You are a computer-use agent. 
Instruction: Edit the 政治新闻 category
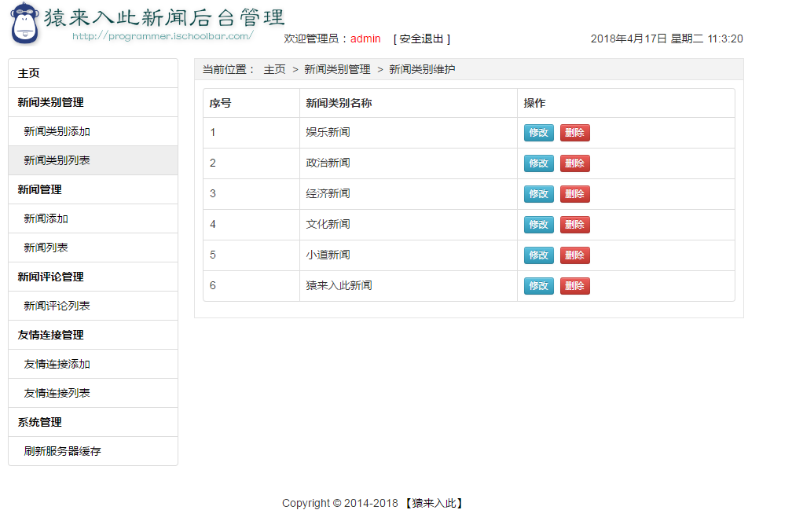[x=539, y=163]
